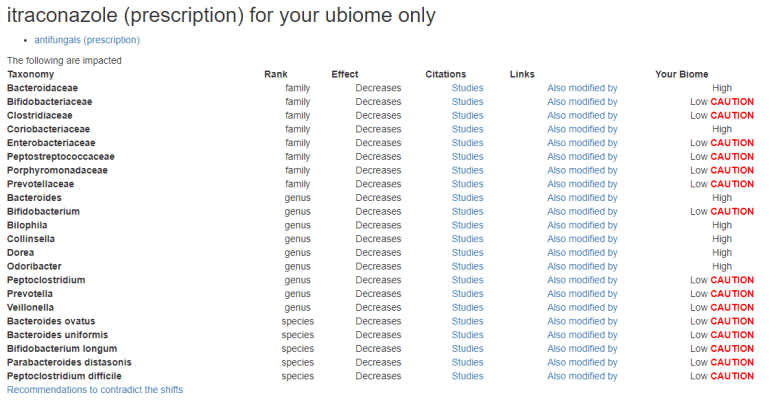The height and width of the screenshot is (404, 776).
Task: Open the antifungals (prescription) link
Action: [x=87, y=40]
